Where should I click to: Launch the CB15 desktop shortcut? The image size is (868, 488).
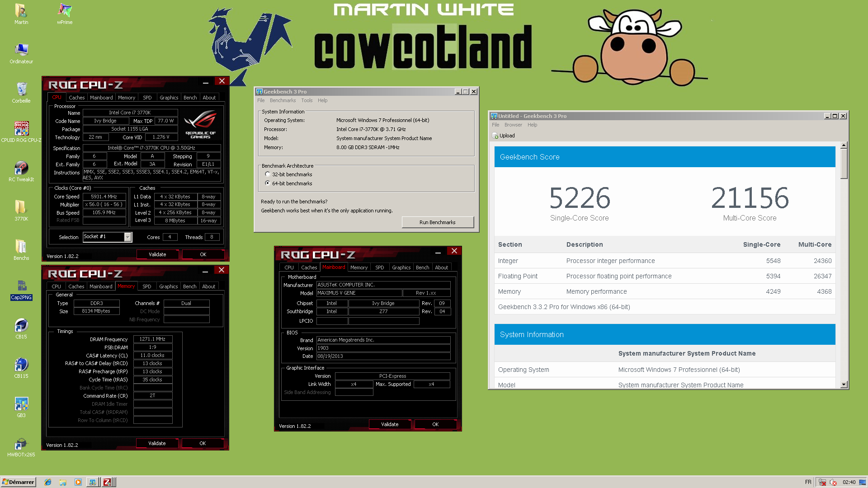coord(21,328)
